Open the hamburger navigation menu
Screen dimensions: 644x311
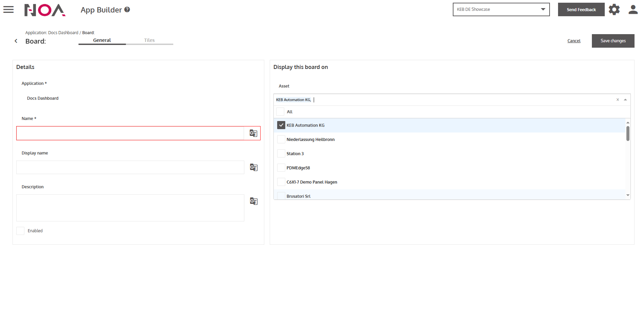[x=8, y=10]
